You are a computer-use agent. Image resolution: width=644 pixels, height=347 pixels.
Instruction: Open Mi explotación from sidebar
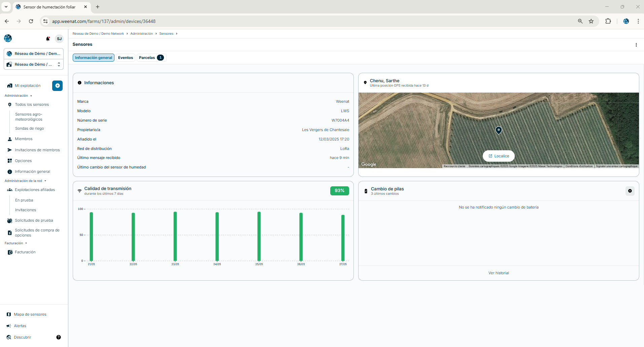pyautogui.click(x=28, y=86)
